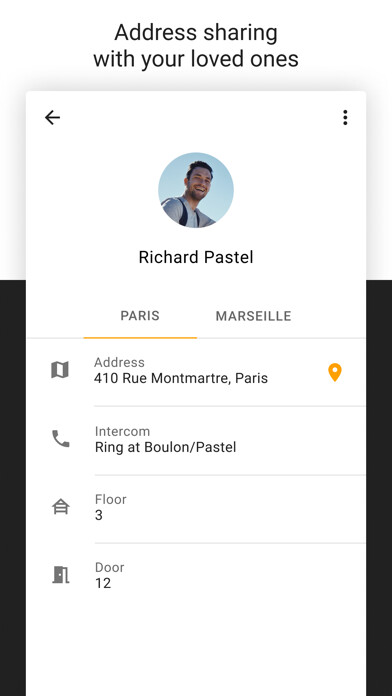Select the Ring at Boulon/Pastel entry

pos(165,447)
